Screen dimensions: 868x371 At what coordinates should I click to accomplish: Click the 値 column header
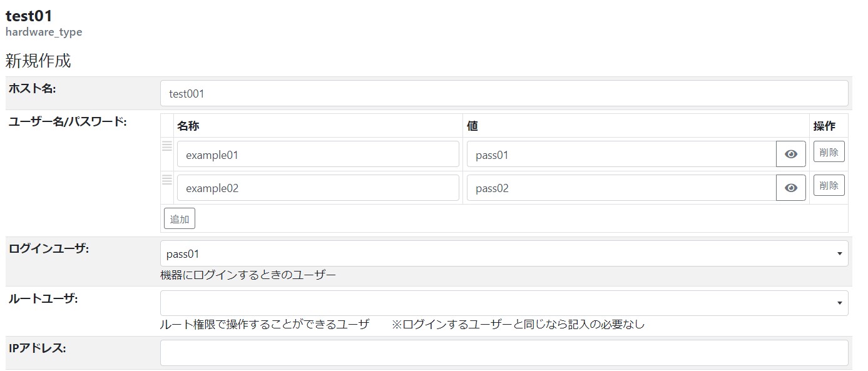tap(472, 126)
